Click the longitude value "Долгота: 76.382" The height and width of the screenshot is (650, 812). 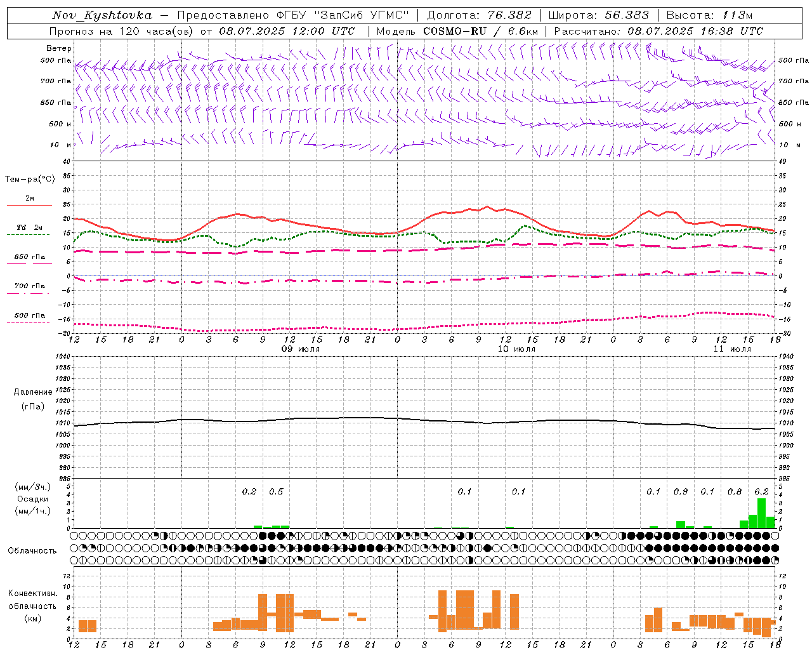point(480,15)
